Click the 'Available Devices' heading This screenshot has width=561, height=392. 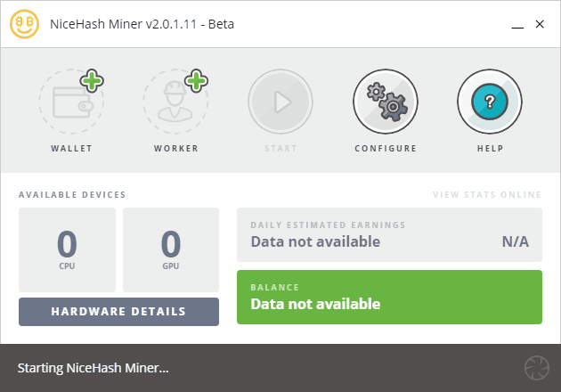(72, 195)
